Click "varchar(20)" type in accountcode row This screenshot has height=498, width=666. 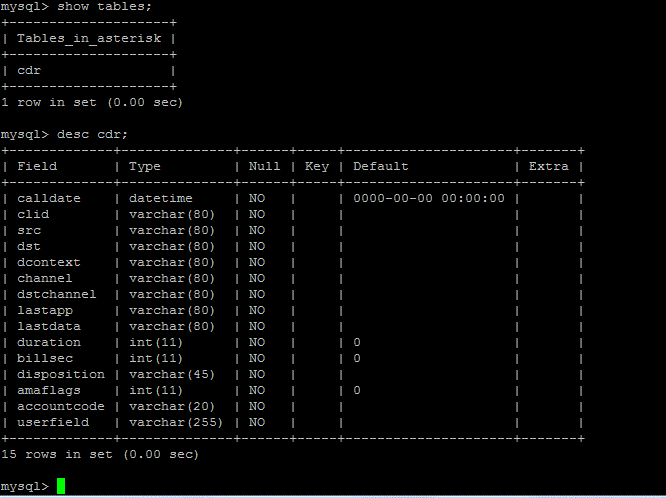tap(172, 406)
